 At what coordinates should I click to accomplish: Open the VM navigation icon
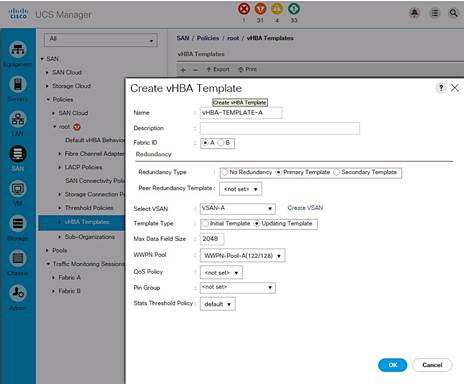[18, 189]
